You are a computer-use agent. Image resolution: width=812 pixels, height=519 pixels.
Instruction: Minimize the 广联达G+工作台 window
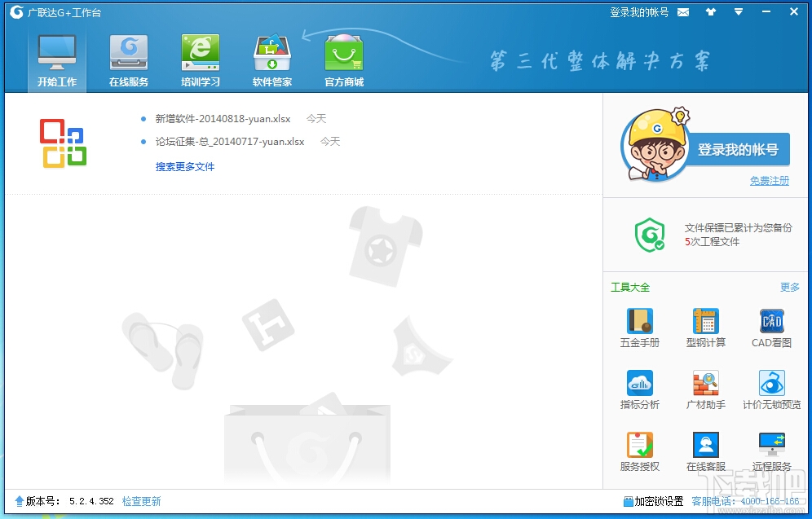[x=766, y=12]
